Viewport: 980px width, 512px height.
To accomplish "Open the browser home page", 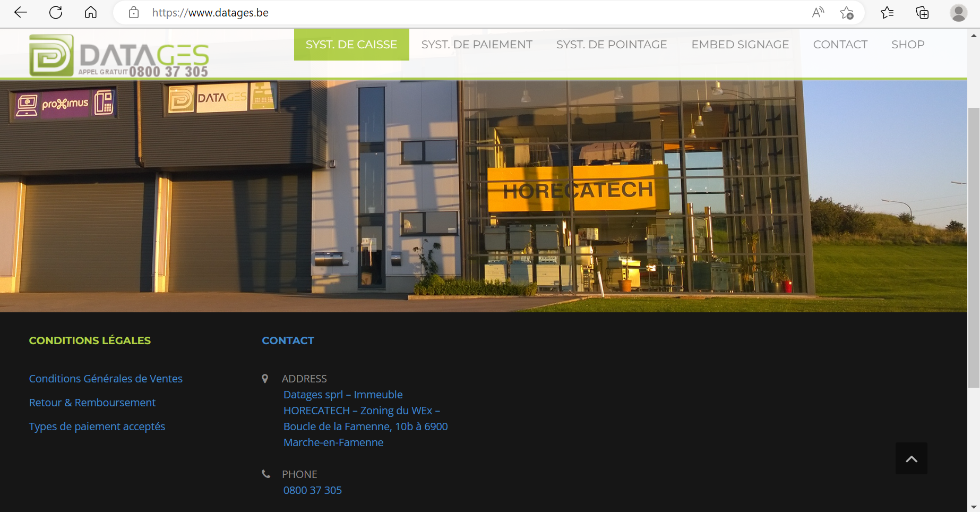I will click(x=91, y=12).
